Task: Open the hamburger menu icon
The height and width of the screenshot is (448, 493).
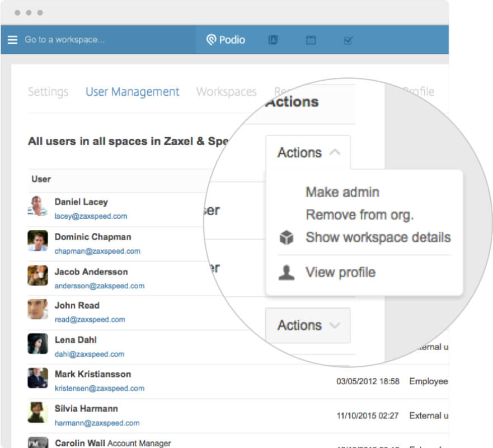Action: pos(12,40)
